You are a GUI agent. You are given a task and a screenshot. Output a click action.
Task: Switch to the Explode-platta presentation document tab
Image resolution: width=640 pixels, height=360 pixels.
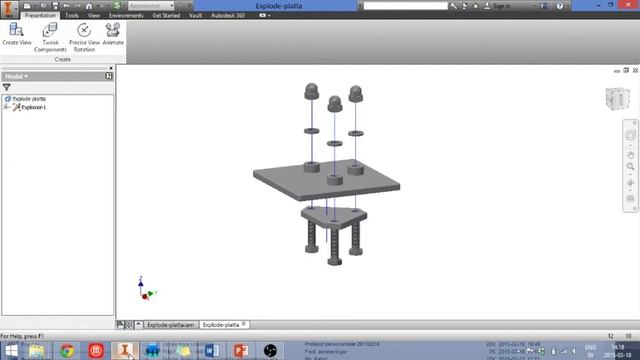224,325
